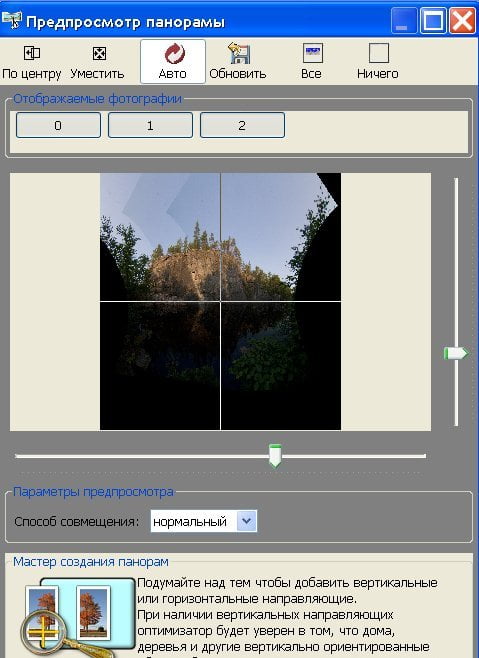The image size is (479, 658).
Task: Click the Отображаемые фотографии group label
Action: 97,99
